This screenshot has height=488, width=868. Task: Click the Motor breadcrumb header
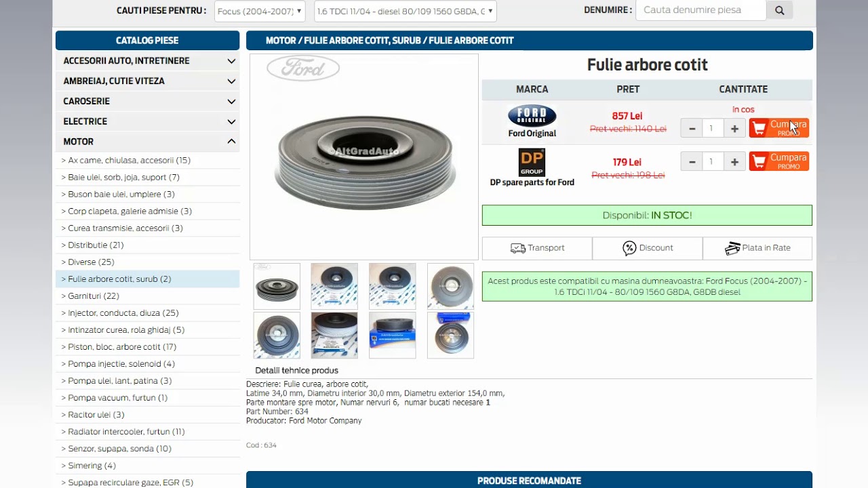pos(279,41)
